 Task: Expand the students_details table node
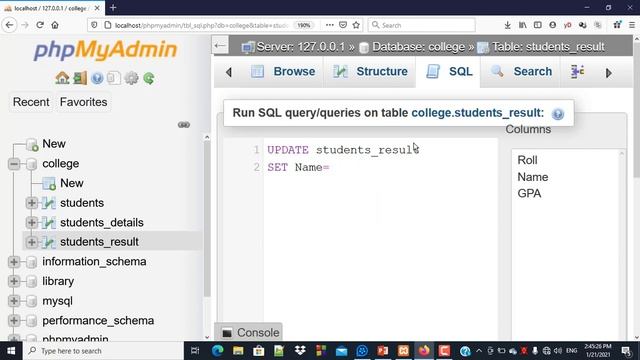coord(31,222)
